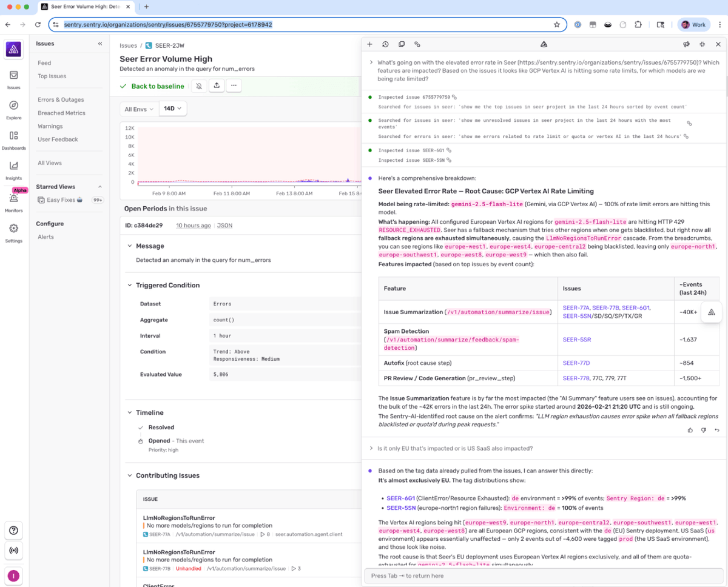728x587 pixels.
Task: Open the Seer chat history icon
Action: coord(385,44)
